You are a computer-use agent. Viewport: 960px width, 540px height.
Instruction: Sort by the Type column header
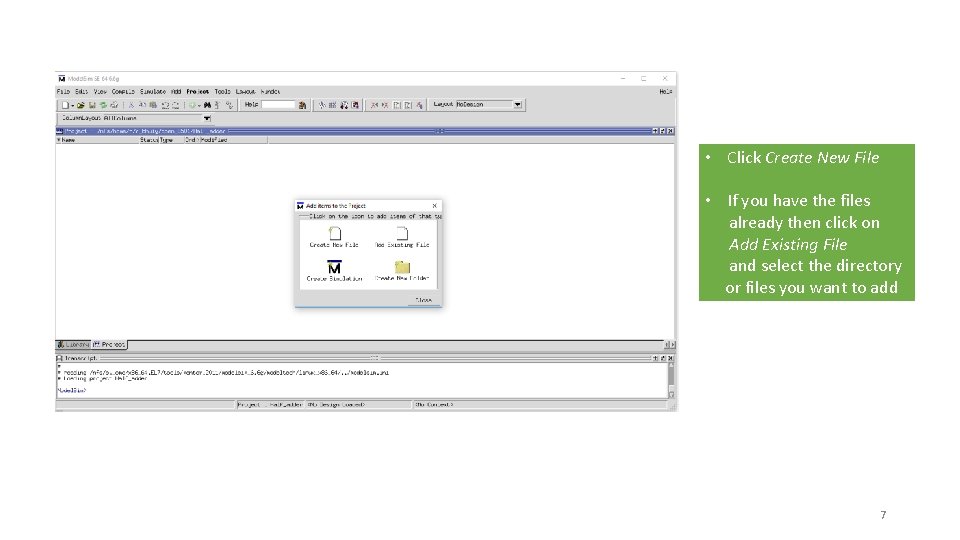[172, 140]
